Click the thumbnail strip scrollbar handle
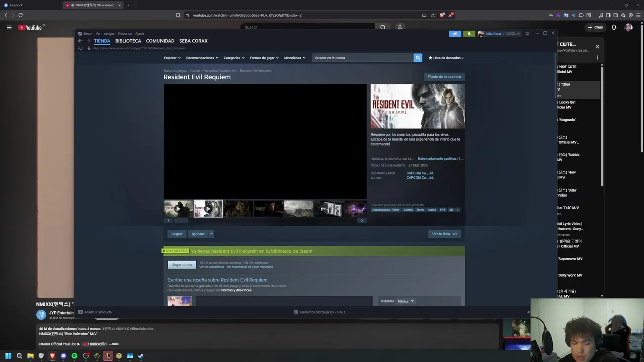This screenshot has height=362, width=644. click(181, 220)
